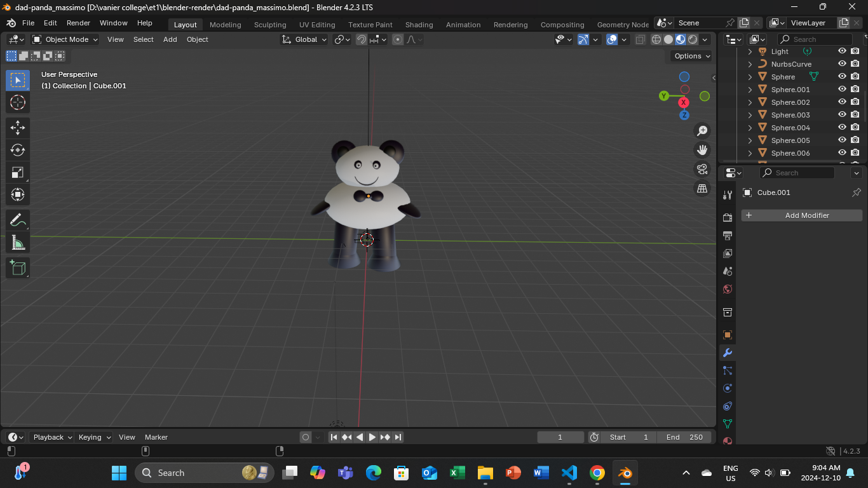Open the Object Mode dropdown
The image size is (868, 488).
(x=65, y=39)
